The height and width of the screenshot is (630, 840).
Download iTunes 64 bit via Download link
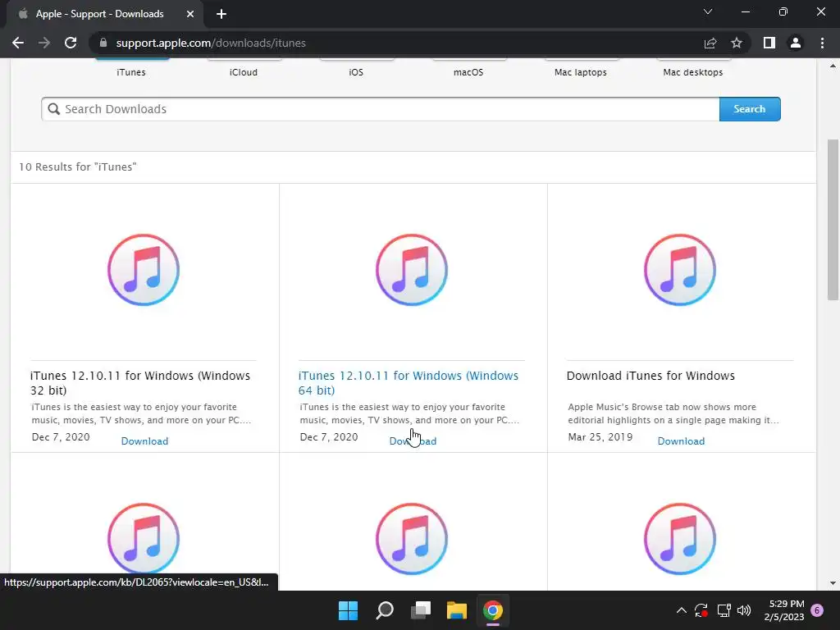[413, 441]
